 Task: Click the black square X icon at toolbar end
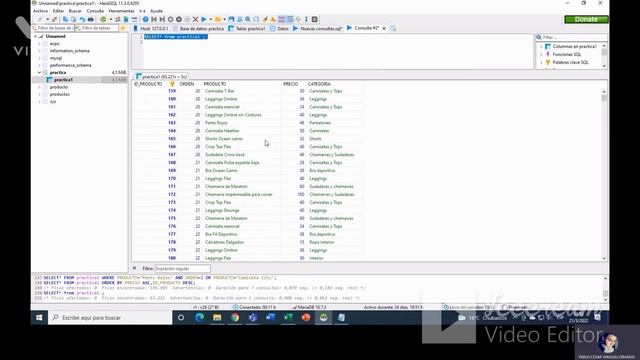[315, 19]
